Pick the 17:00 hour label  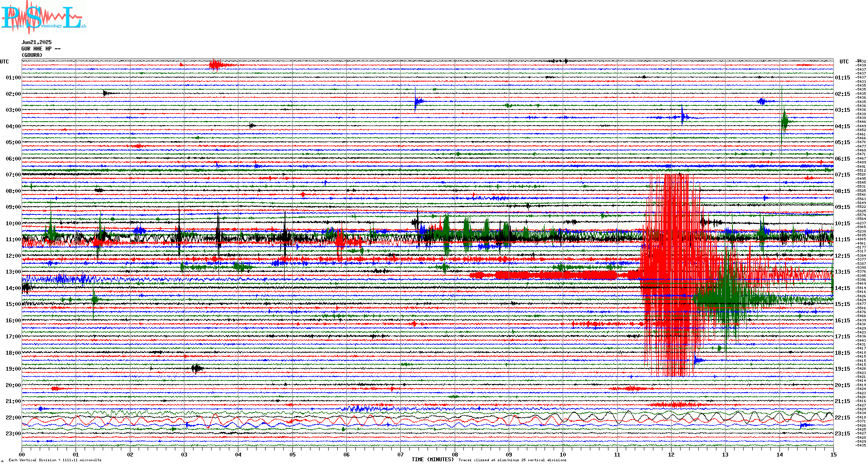click(x=13, y=337)
